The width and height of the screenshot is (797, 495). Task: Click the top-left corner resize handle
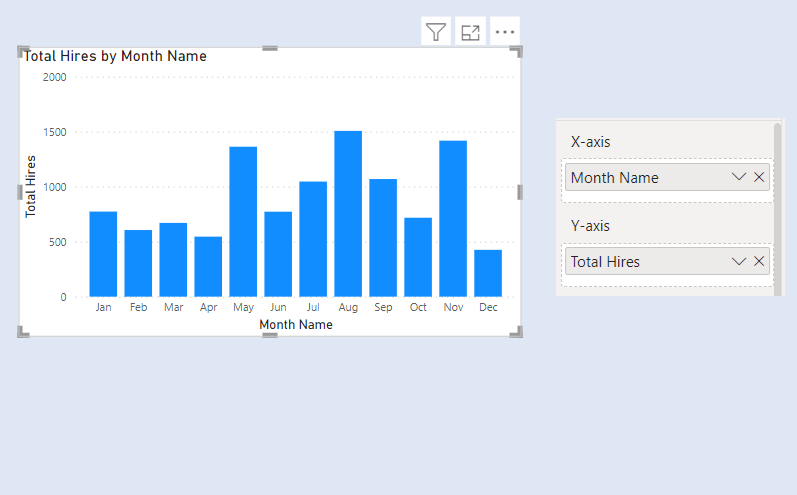tap(23, 52)
